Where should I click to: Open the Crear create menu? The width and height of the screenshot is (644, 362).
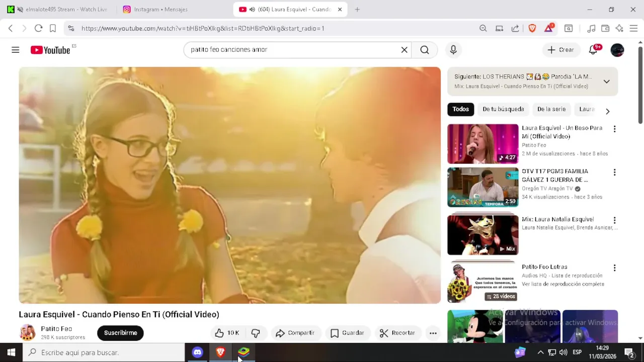click(x=560, y=50)
